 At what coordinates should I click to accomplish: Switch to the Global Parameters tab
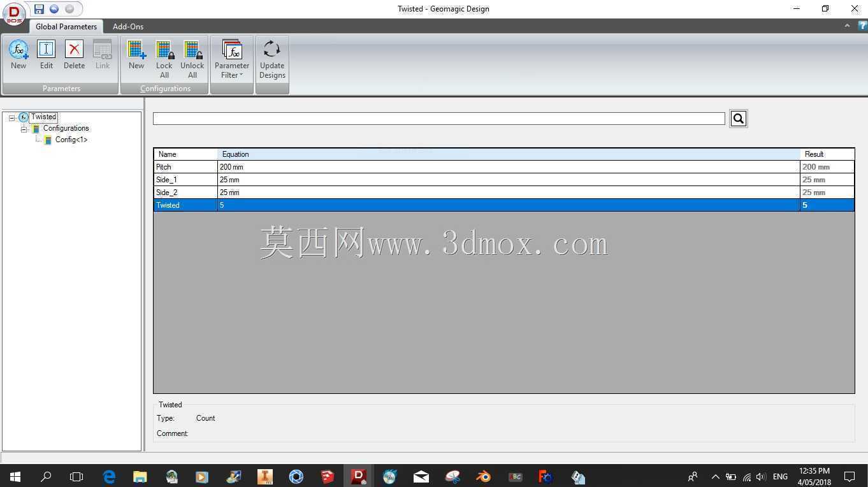(66, 27)
